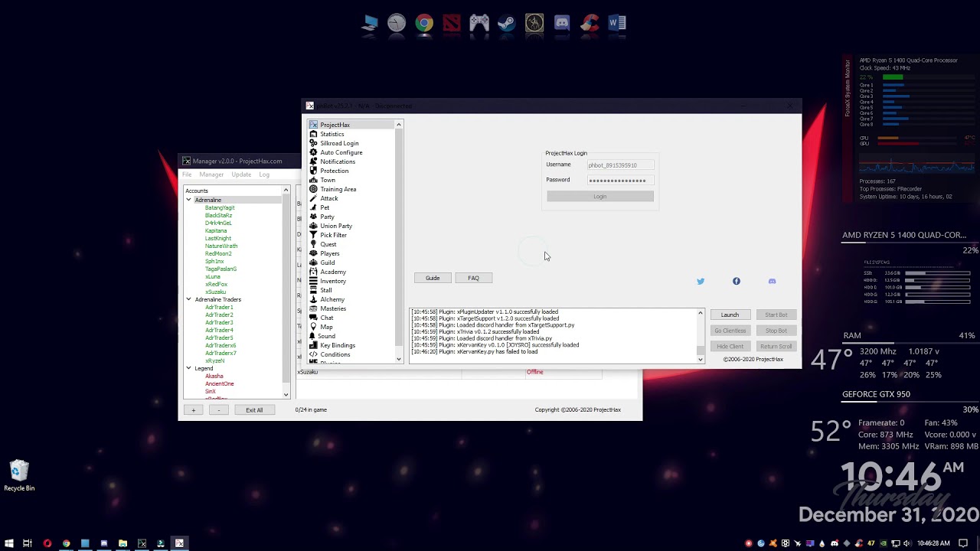Click sidebar list scroll-down arrow
This screenshot has width=980, height=551.
[x=399, y=359]
